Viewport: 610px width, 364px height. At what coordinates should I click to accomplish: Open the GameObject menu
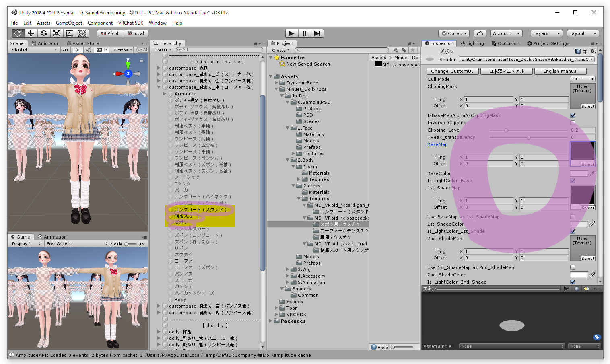click(69, 23)
